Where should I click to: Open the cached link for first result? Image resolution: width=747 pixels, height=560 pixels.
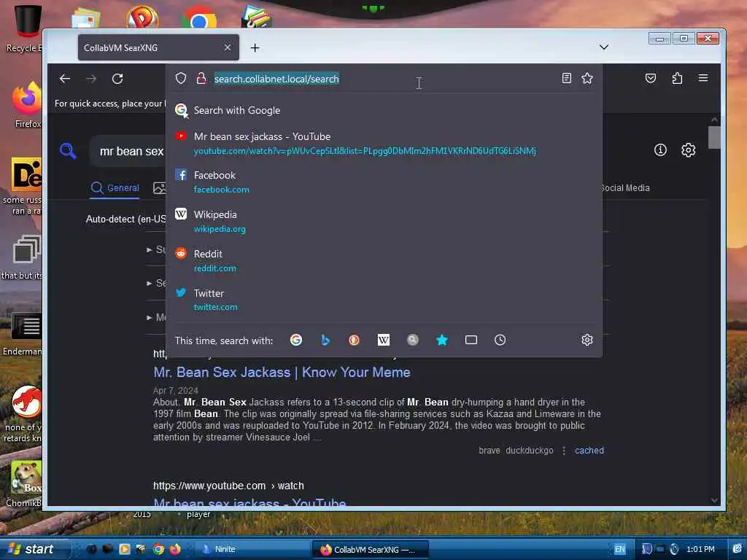click(x=589, y=451)
